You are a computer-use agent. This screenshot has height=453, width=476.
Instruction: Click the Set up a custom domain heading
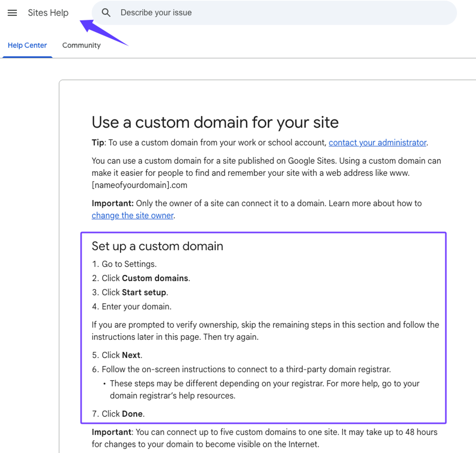(157, 246)
